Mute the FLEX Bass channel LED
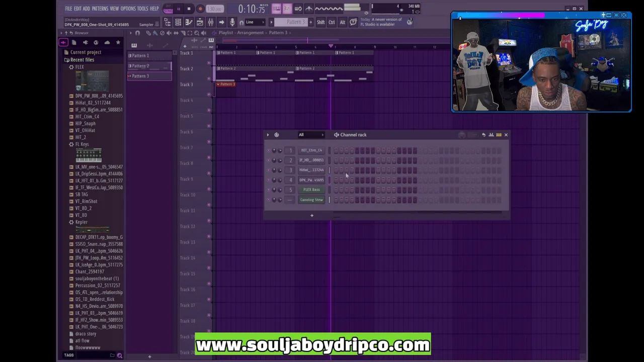 point(268,190)
